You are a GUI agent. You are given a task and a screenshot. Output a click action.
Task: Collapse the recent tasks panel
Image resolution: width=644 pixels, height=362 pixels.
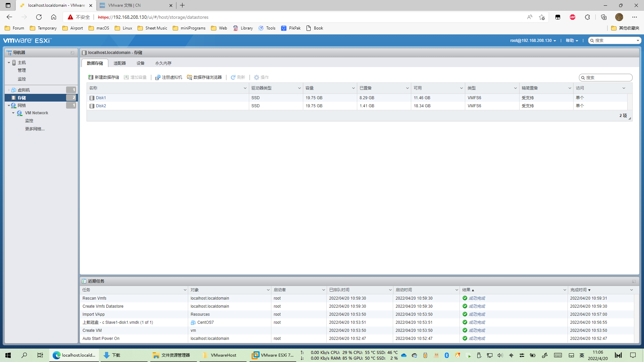click(634, 281)
